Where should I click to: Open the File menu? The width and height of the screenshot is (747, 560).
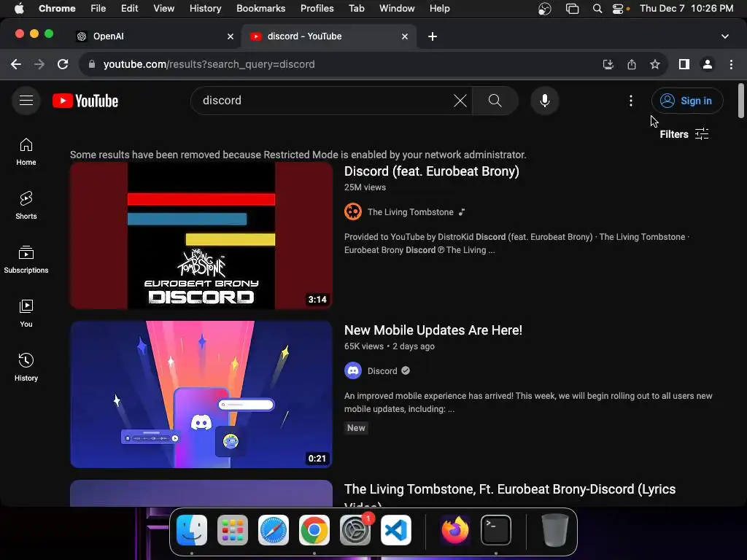point(98,8)
